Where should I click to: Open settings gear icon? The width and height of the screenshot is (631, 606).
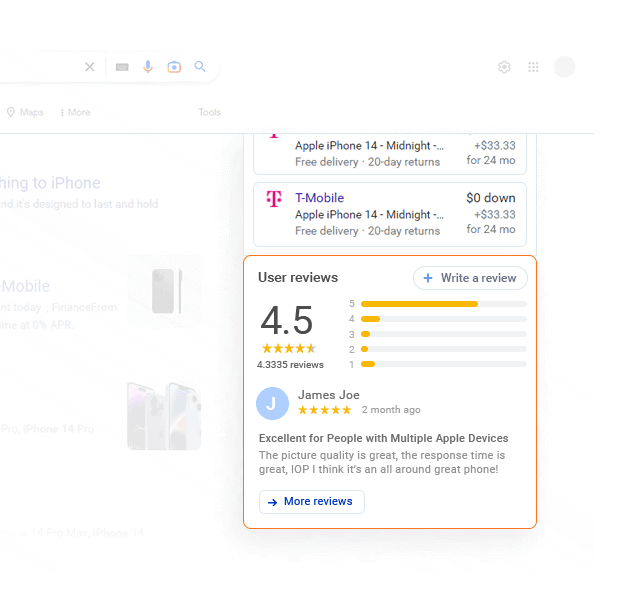[x=504, y=67]
